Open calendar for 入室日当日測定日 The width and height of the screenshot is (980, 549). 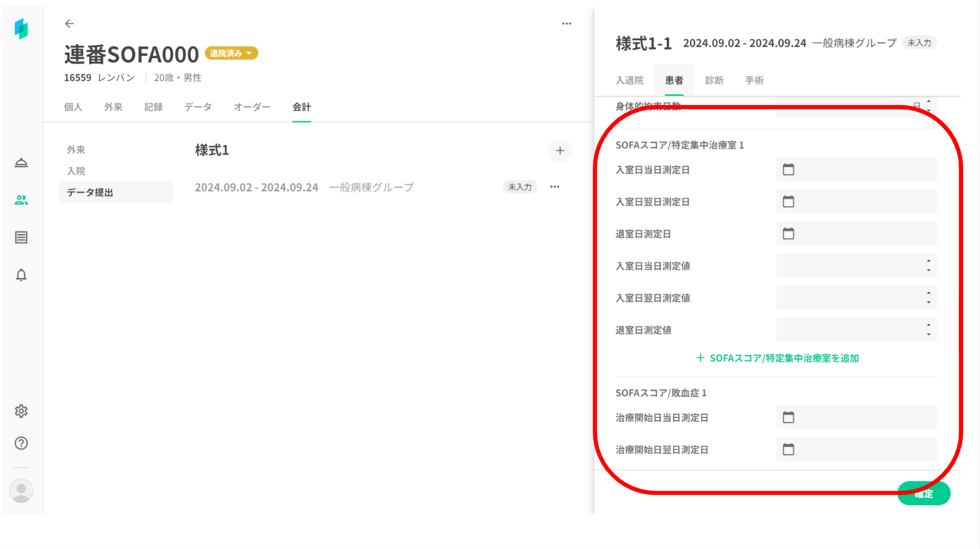point(789,169)
